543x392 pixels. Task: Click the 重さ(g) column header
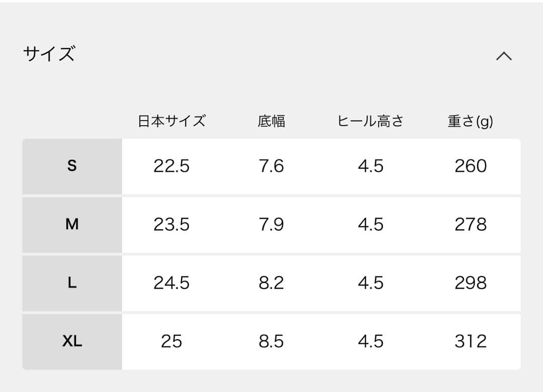tap(470, 121)
